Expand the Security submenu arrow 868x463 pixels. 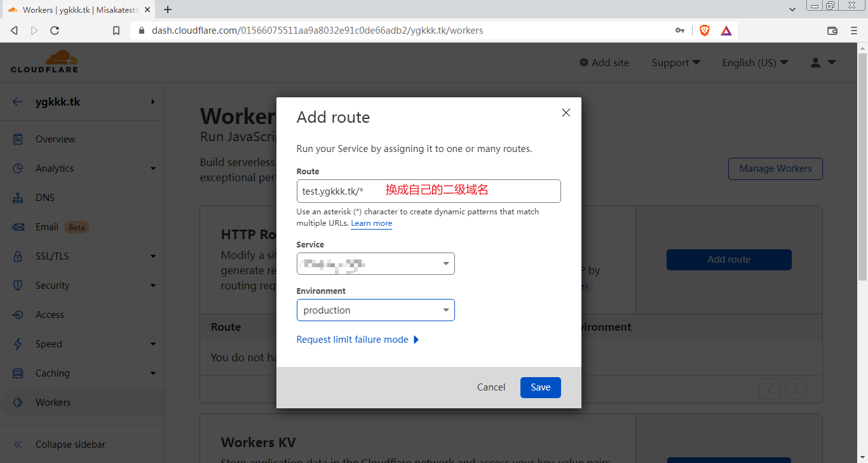coord(153,286)
